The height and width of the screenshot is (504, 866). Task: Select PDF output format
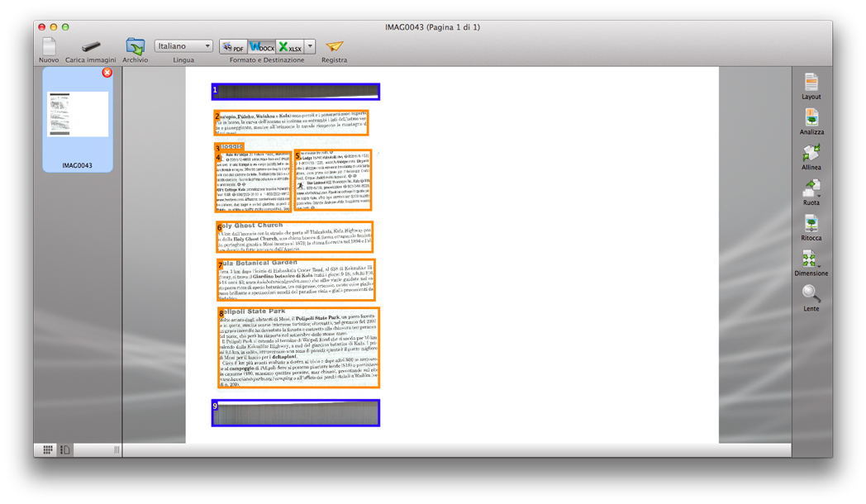click(234, 47)
